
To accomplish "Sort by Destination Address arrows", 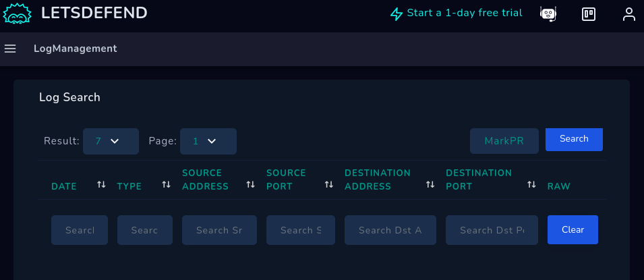I will 430,185.
